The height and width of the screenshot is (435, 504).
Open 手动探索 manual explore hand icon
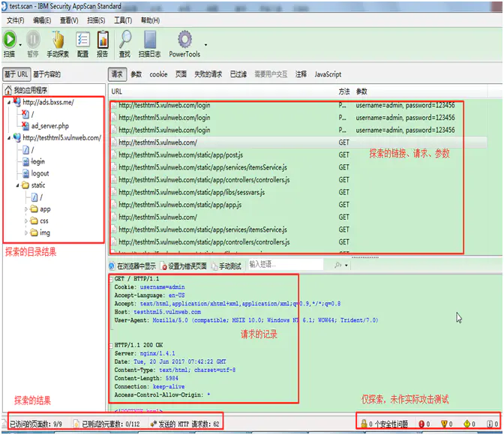coord(58,40)
